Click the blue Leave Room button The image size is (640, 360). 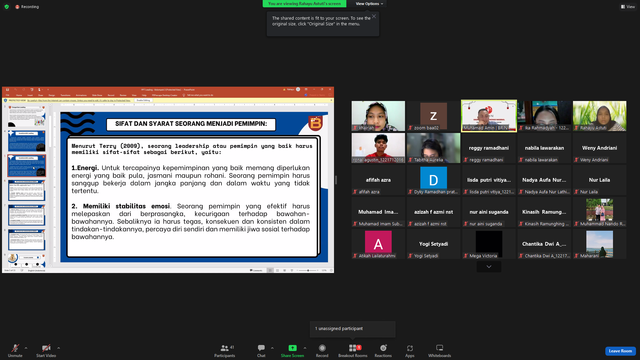click(x=620, y=351)
